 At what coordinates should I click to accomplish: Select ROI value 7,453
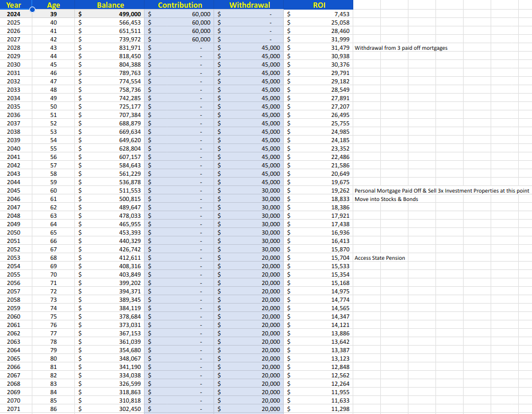318,14
